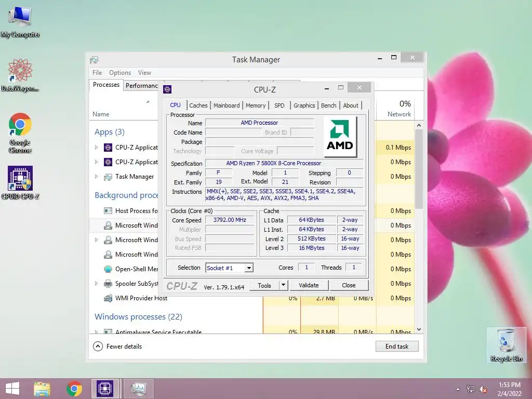Click the Task Manager title bar icon
This screenshot has height=399, width=532.
(x=94, y=60)
